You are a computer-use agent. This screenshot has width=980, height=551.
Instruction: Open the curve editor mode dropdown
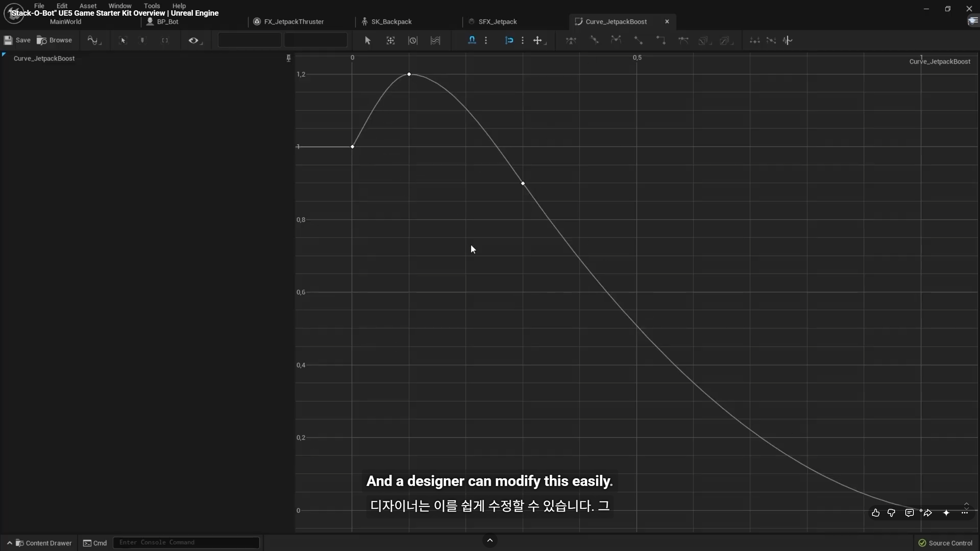pos(94,40)
